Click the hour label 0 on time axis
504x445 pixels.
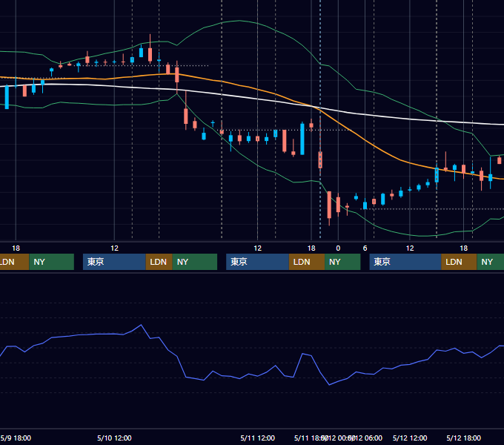[338, 248]
